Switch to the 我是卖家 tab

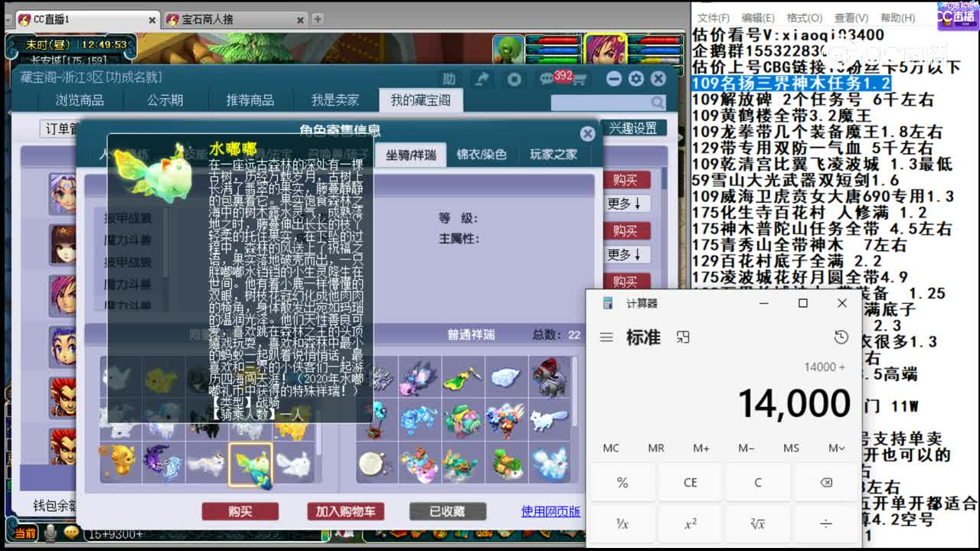(335, 100)
